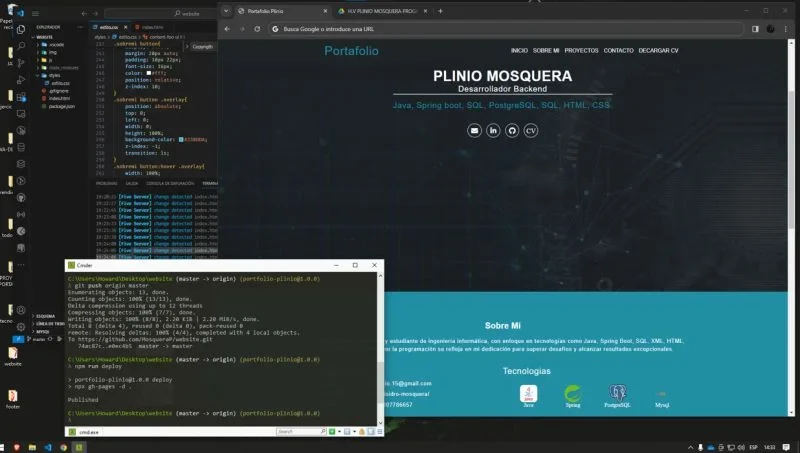800x453 pixels.
Task: Click PROYECTOS nav link
Action: point(581,51)
